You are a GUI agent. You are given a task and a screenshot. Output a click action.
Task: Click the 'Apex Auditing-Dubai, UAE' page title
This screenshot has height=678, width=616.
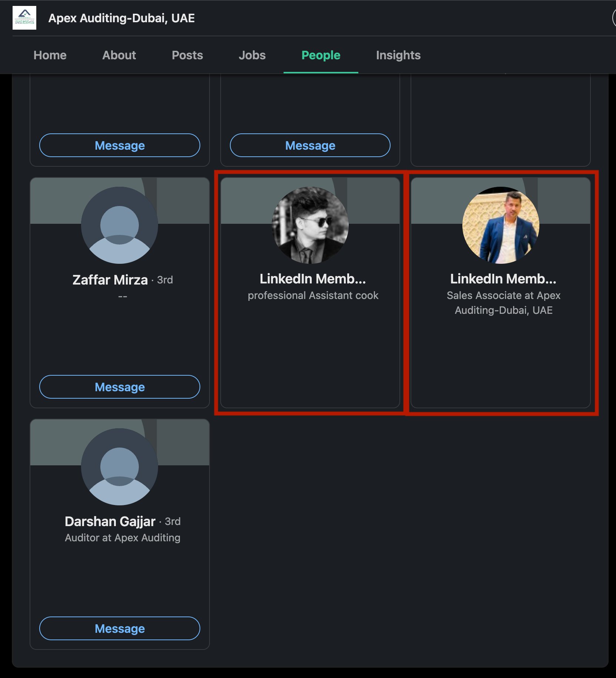pyautogui.click(x=121, y=18)
